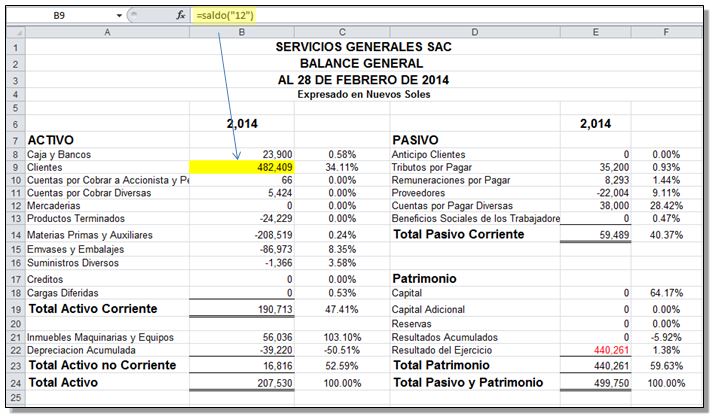
Task: Click the Clientes label cell
Action: (x=45, y=167)
